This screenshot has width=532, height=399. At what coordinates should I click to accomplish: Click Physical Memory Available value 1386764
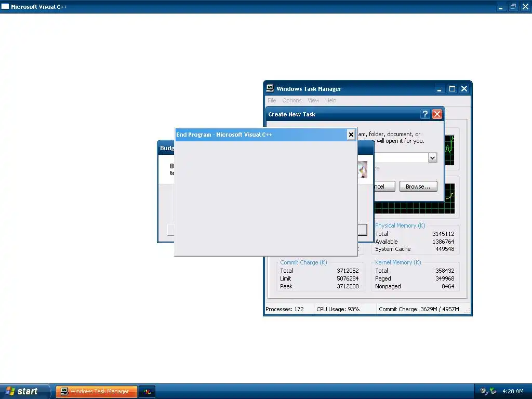tap(443, 242)
